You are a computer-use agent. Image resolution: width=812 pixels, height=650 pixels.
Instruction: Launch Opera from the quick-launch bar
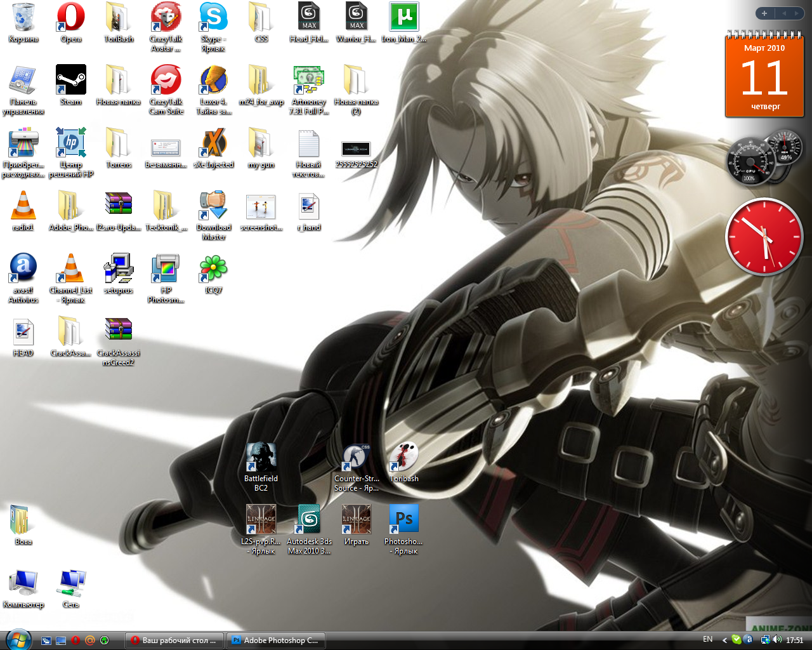tap(75, 640)
